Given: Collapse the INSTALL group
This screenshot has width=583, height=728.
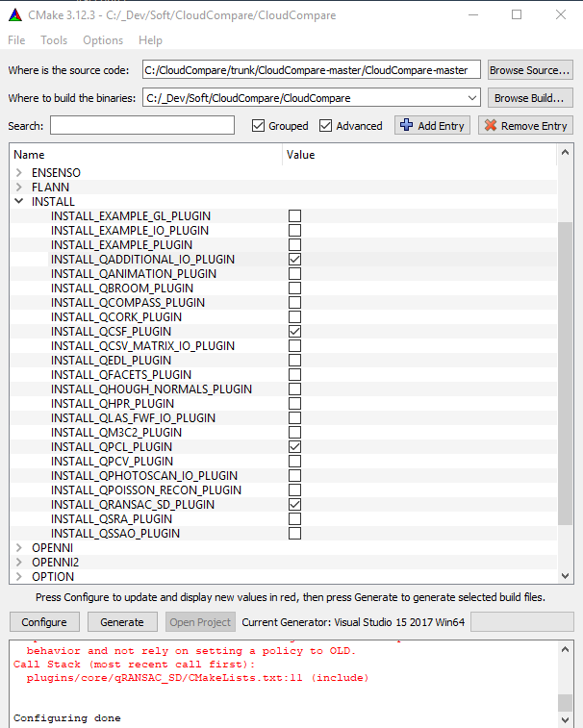Looking at the screenshot, I should tap(19, 201).
